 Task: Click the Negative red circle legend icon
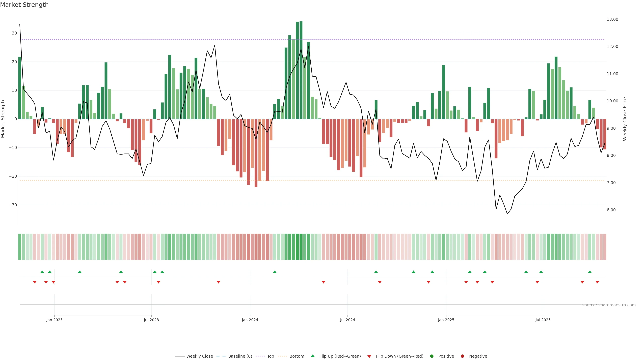[462, 356]
